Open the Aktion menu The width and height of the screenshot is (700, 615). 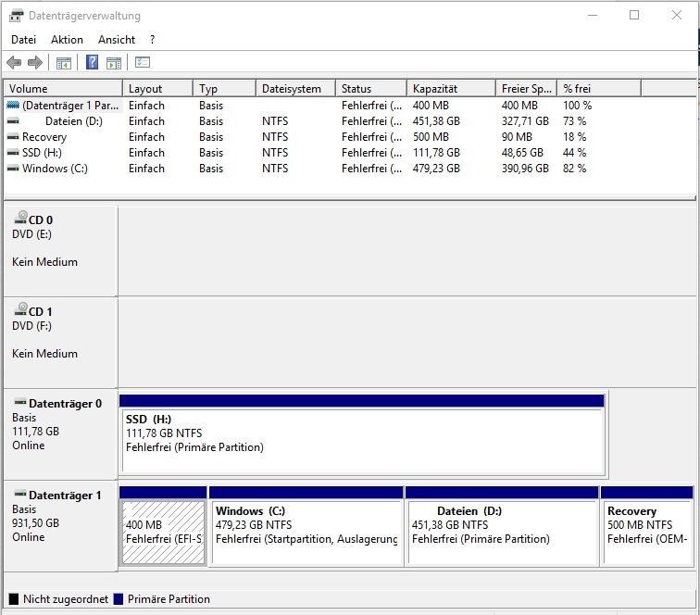[x=67, y=40]
